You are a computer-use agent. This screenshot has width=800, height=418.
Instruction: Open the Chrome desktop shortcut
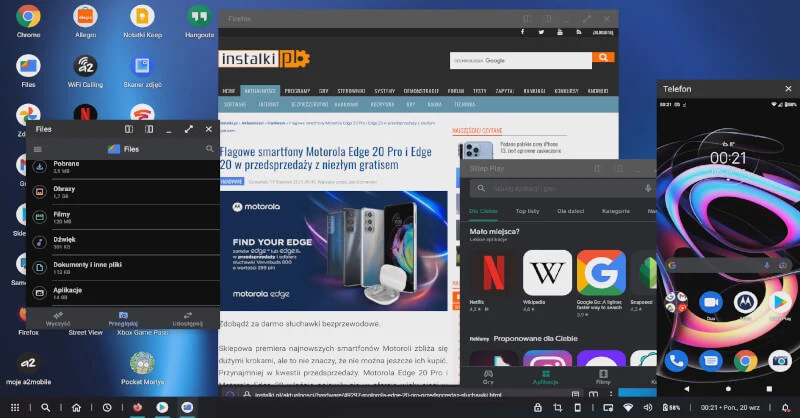(28, 17)
